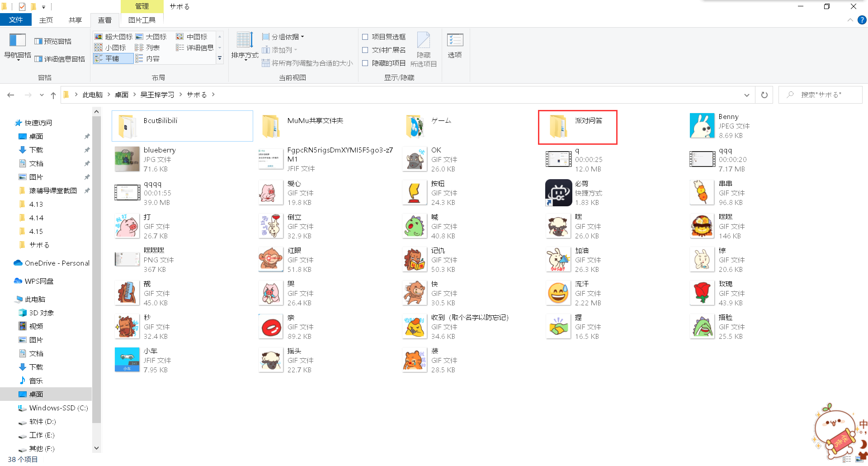Screen dimensions: 868x466
Task: Open the sort by (排序方式) icon
Action: tap(245, 41)
